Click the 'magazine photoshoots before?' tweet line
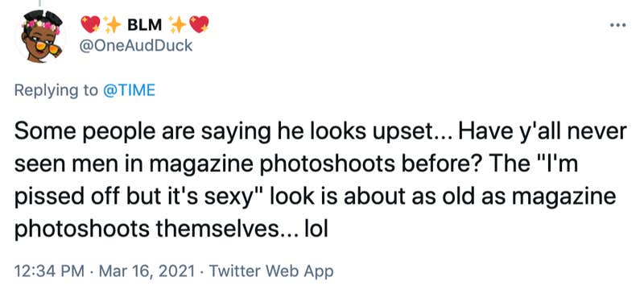644x298 pixels. click(295, 165)
